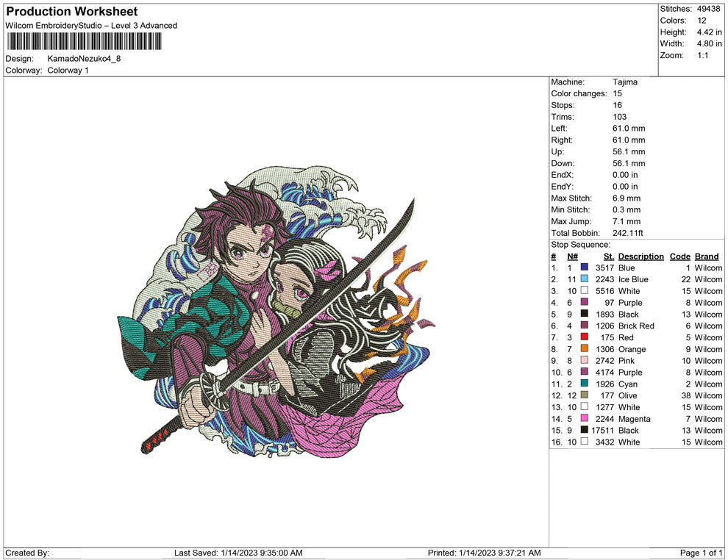This screenshot has height=560, width=728.
Task: Click the 'N#' column header
Action: (x=572, y=256)
